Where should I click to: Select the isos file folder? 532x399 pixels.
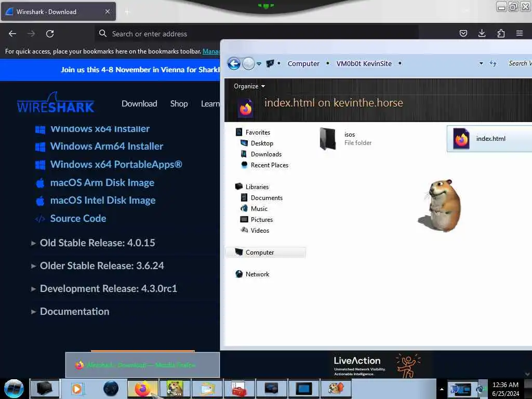point(345,138)
